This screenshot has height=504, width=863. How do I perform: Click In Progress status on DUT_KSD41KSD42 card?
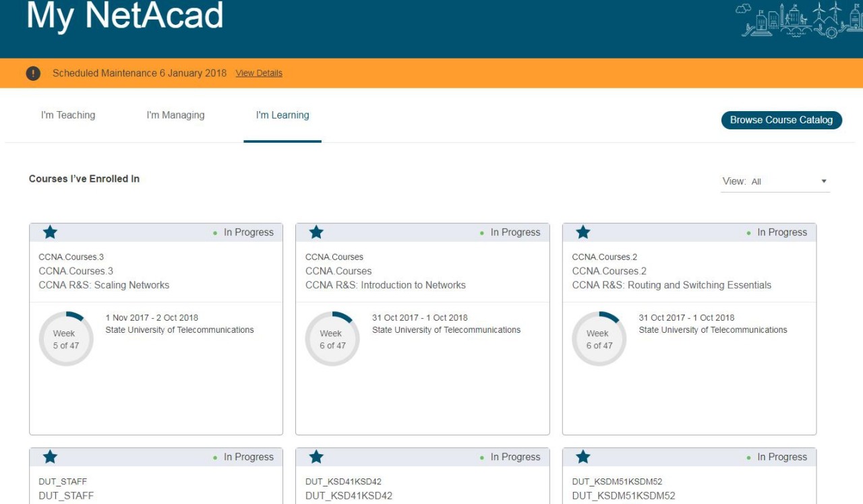click(510, 457)
